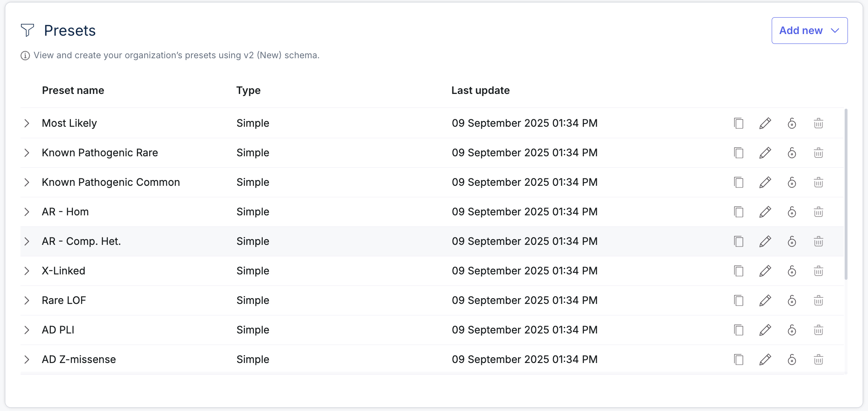Delete the AD PLI preset

point(818,330)
